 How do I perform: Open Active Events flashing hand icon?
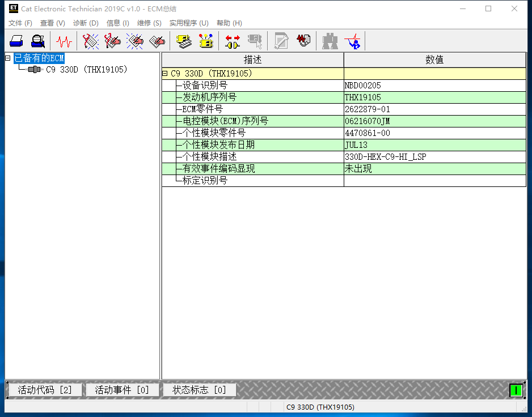(134, 41)
